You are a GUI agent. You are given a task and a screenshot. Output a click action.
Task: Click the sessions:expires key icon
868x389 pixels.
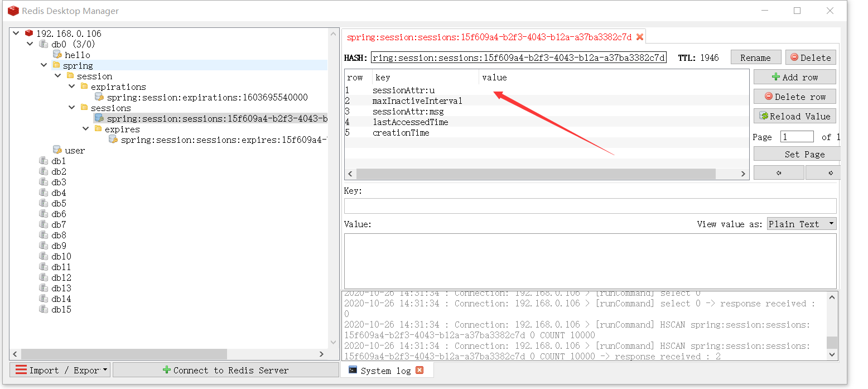[113, 140]
